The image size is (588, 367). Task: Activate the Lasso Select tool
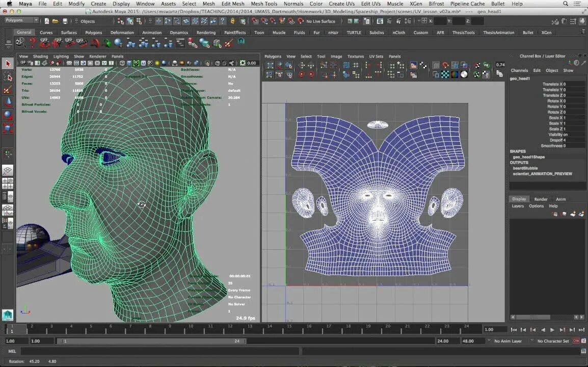8,77
